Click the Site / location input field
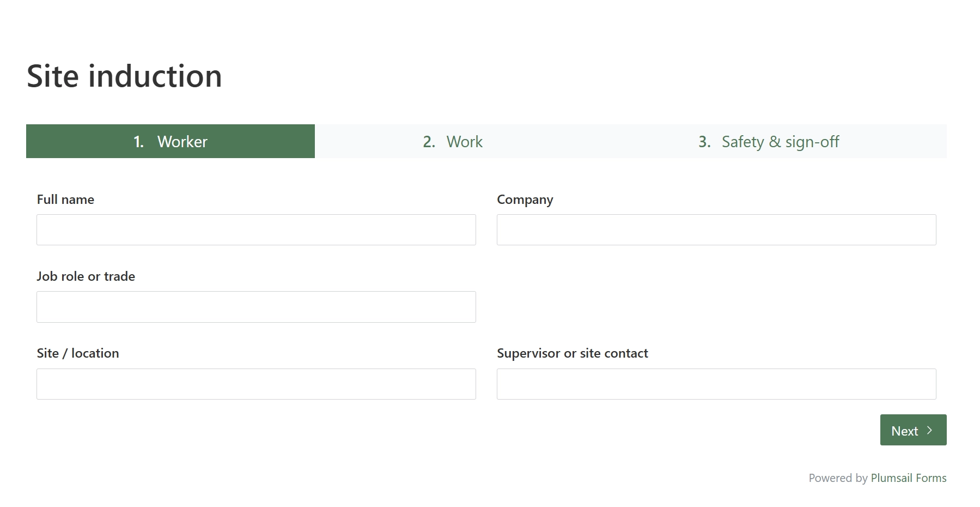 pyautogui.click(x=256, y=384)
